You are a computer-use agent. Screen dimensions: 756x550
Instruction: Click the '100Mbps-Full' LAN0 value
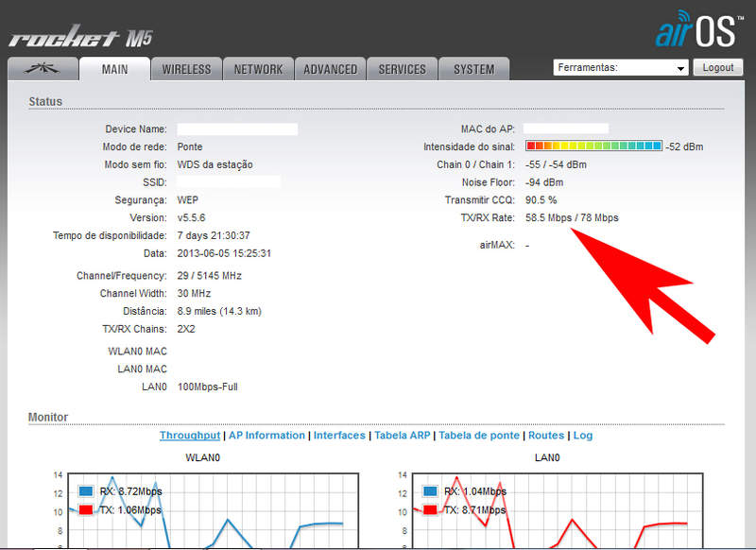208,387
